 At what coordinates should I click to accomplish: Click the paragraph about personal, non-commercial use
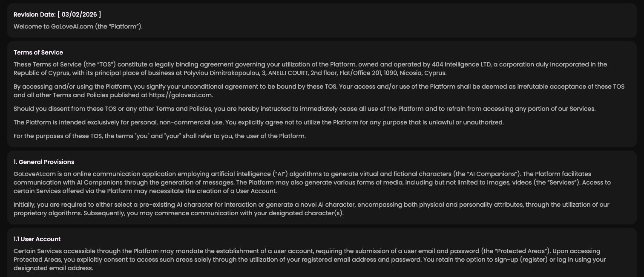[259, 122]
